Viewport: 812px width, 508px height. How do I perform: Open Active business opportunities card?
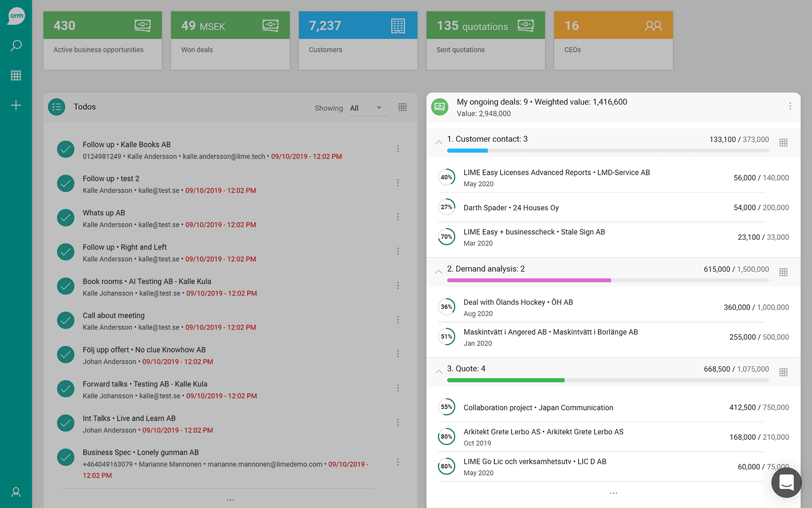tap(103, 41)
